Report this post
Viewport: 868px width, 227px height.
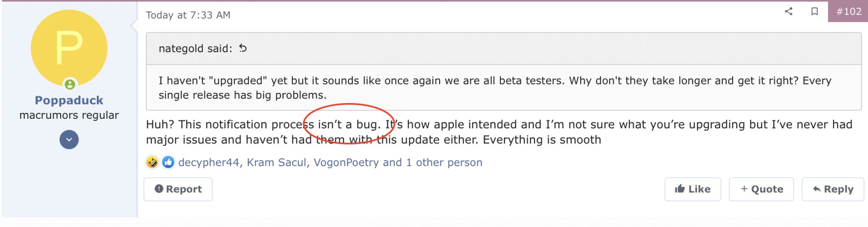pyautogui.click(x=178, y=189)
